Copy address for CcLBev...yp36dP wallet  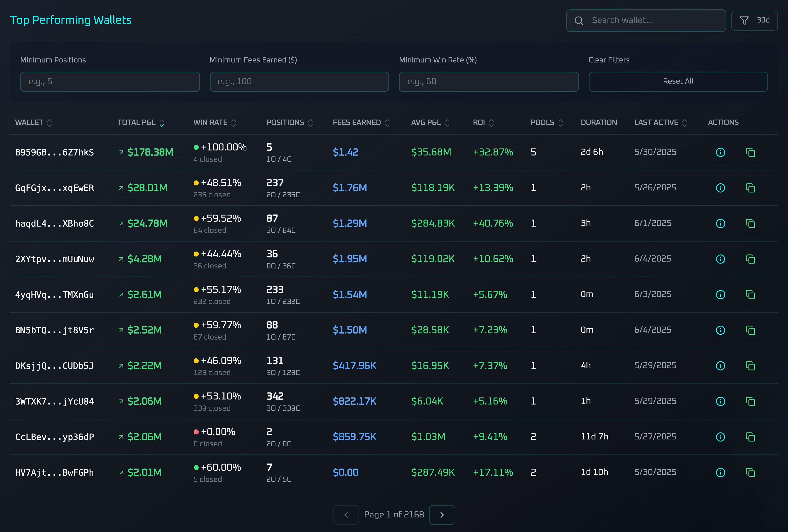click(x=750, y=437)
